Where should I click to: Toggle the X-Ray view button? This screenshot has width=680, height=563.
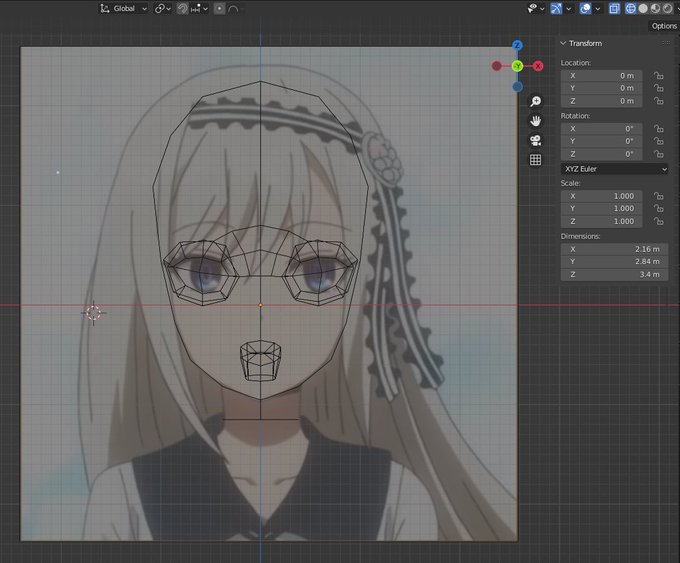(614, 8)
